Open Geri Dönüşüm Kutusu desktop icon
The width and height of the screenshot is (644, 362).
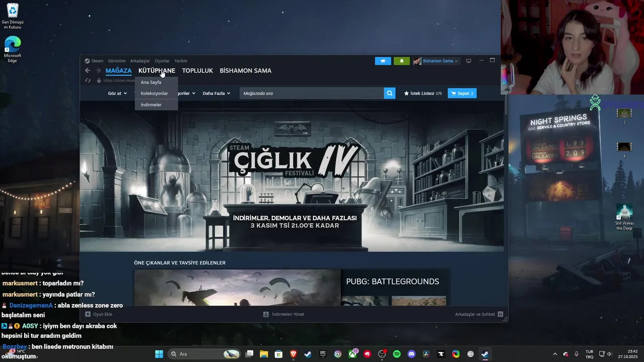(13, 17)
